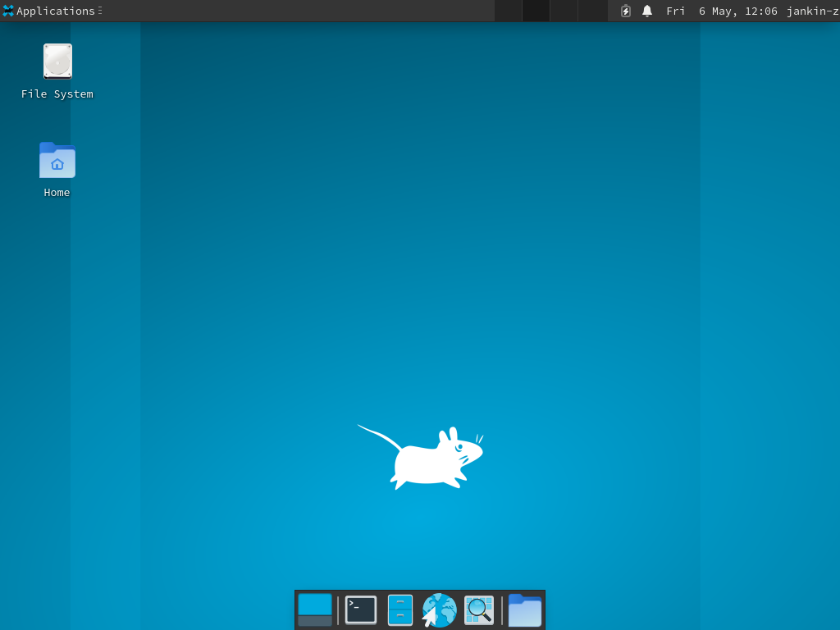Open the jankin-z user menu
Screen dimensions: 840x630
point(813,11)
